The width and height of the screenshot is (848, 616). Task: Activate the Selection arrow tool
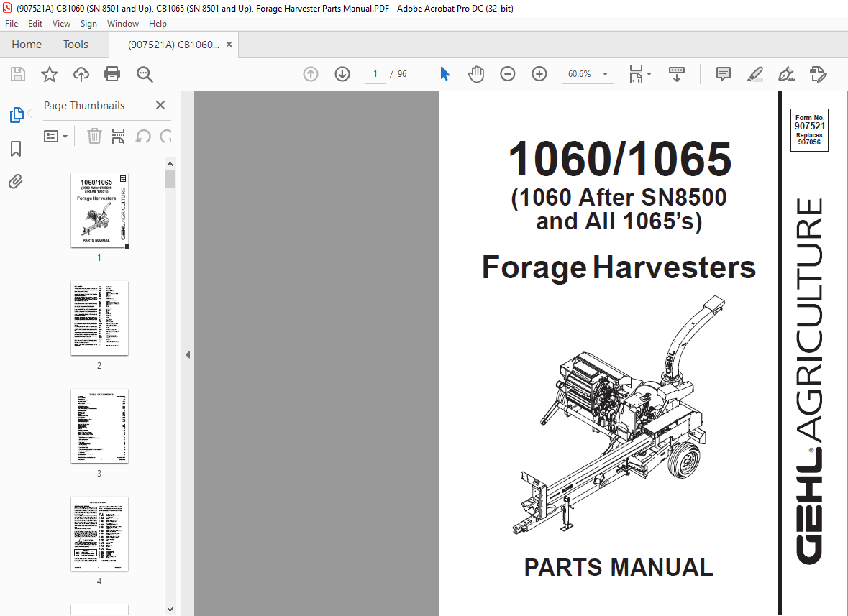tap(444, 74)
